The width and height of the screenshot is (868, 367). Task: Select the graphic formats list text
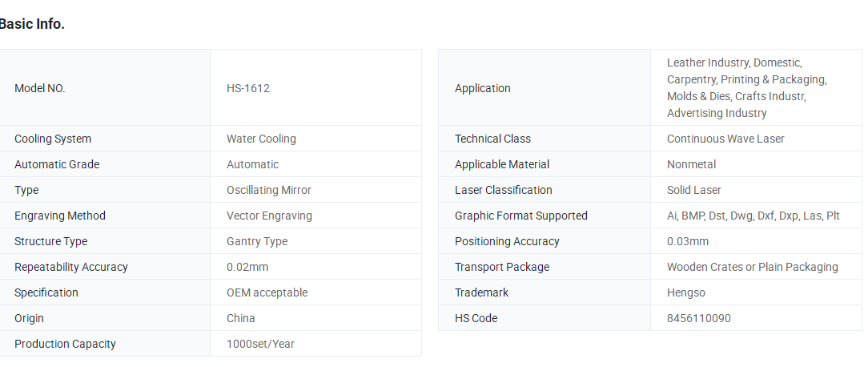pyautogui.click(x=753, y=216)
